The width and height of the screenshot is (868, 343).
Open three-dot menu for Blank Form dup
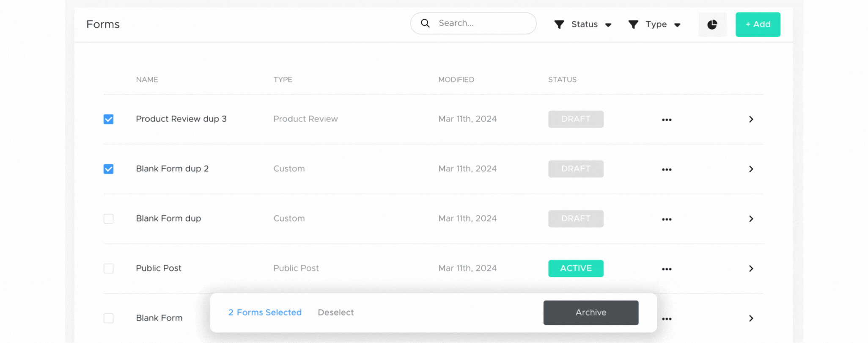pos(667,219)
